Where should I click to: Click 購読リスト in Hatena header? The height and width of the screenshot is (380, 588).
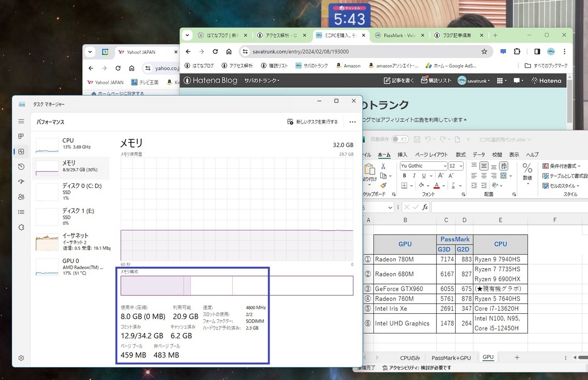(437, 80)
